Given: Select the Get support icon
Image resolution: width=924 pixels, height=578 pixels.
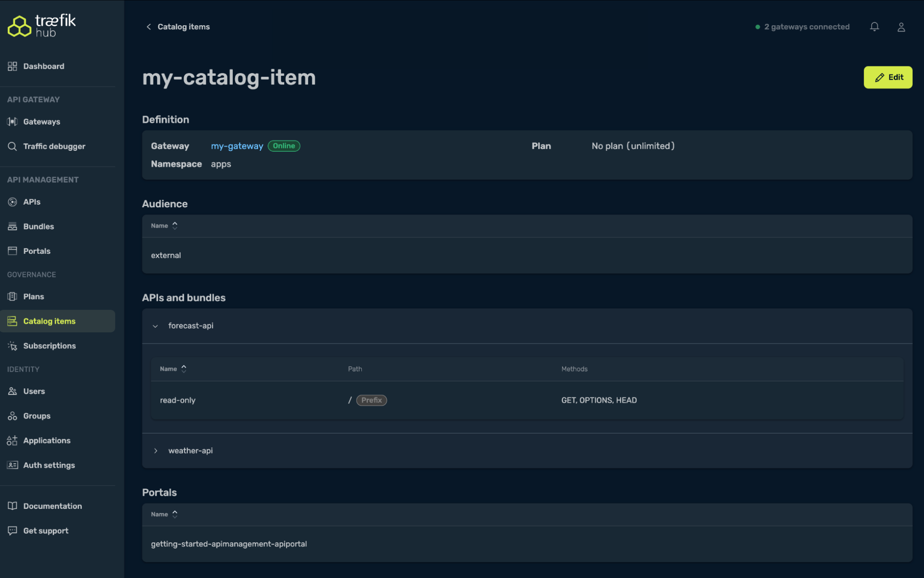Looking at the screenshot, I should coord(12,530).
